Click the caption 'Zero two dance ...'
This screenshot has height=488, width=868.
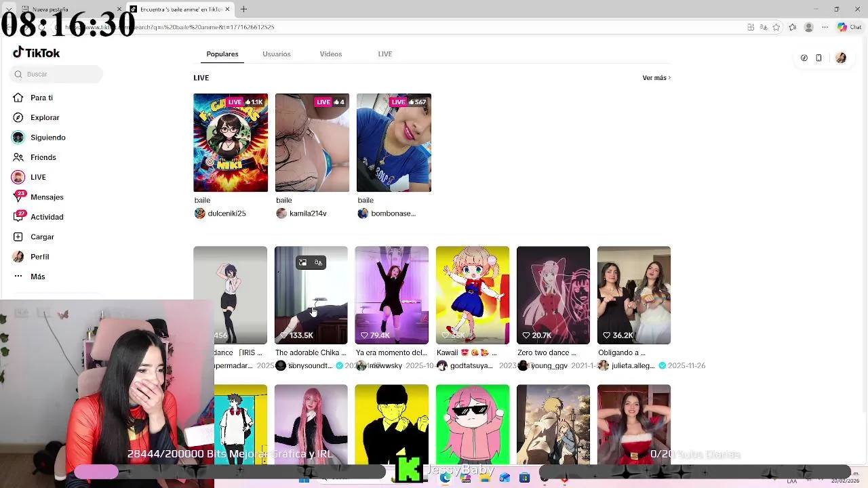coord(547,352)
